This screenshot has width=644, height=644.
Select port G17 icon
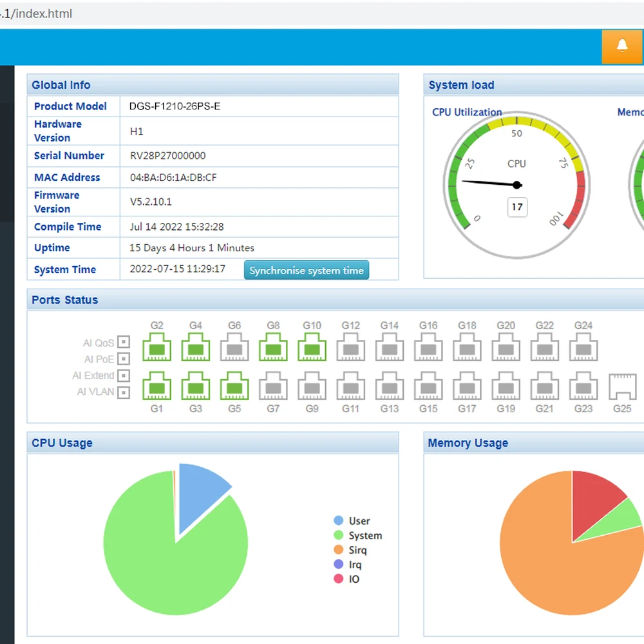[467, 386]
